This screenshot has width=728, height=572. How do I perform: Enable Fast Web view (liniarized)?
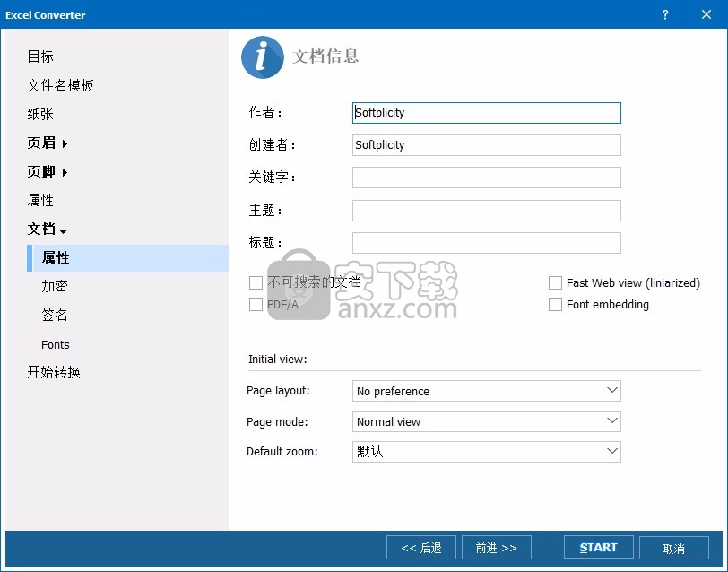pos(555,282)
